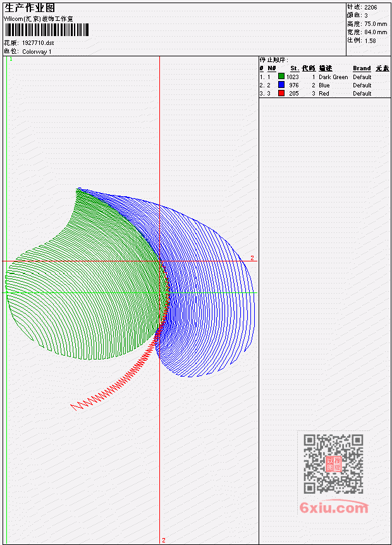Click the stitch total value 2206

click(x=371, y=7)
